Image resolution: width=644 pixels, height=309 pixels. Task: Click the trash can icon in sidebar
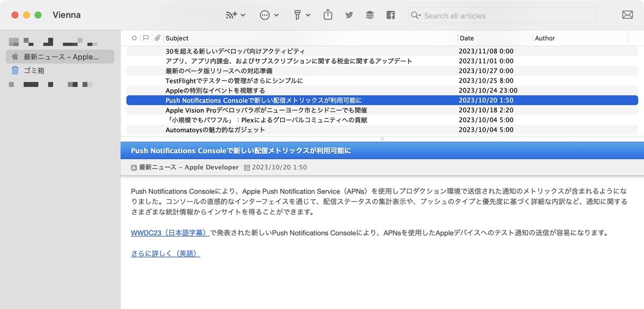(15, 70)
